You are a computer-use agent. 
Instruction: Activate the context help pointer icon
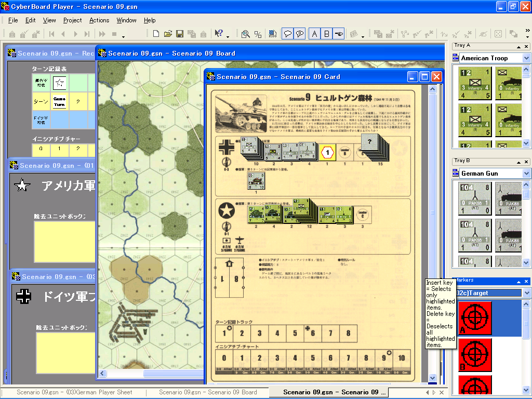tap(219, 34)
